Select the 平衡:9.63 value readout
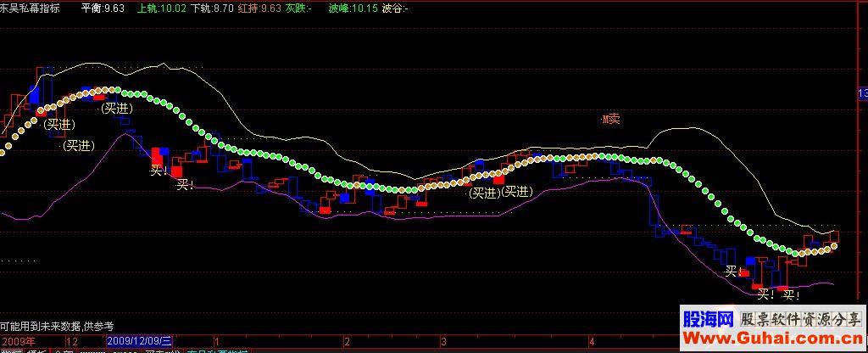Viewport: 868px width, 353px height. (x=103, y=8)
